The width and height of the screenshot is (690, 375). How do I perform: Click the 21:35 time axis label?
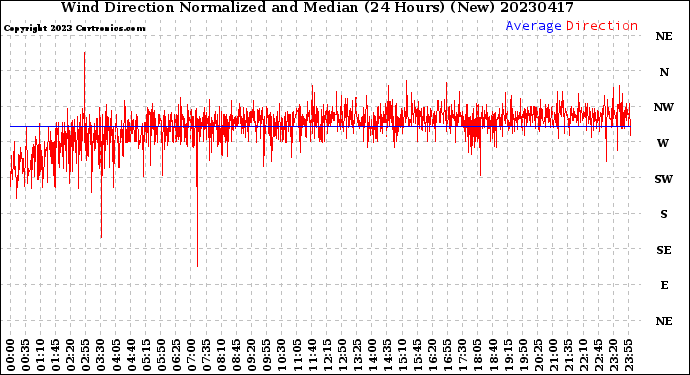click(x=568, y=355)
